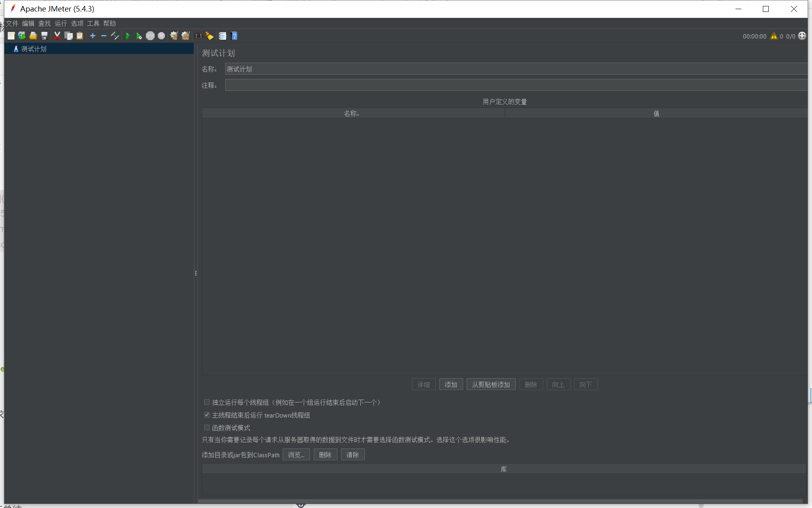Uncheck 主线程结束后运行 tearDown线程组
This screenshot has width=812, height=508.
coord(207,415)
